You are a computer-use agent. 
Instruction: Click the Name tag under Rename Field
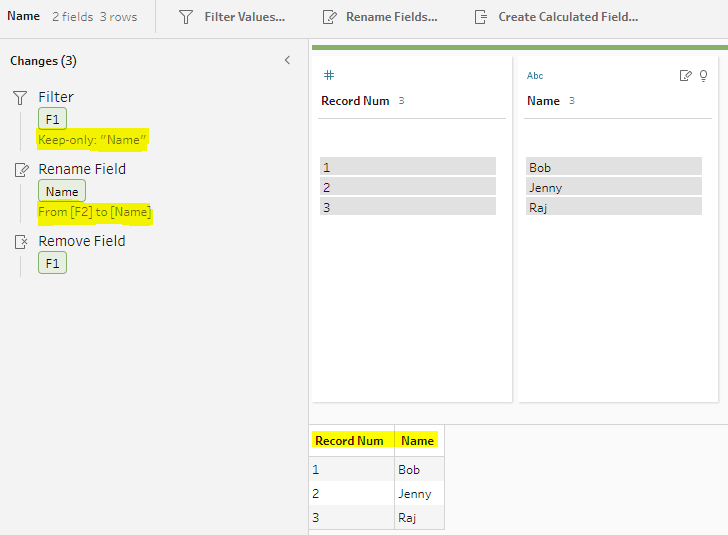click(62, 191)
